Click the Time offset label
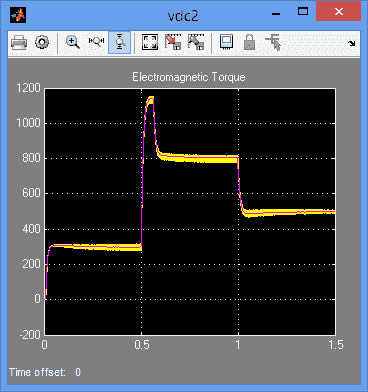Image resolution: width=368 pixels, height=392 pixels. point(37,372)
